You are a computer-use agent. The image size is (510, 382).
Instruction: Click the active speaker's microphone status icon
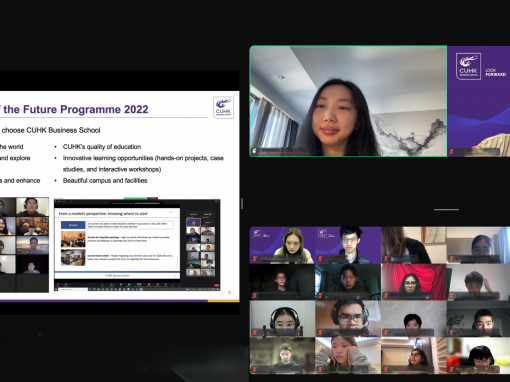254,151
